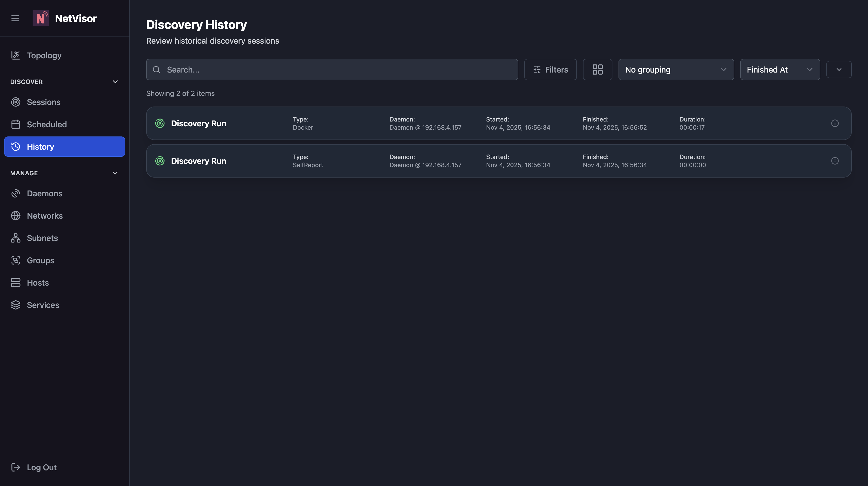The width and height of the screenshot is (868, 486).
Task: Open the Topology page
Action: point(65,55)
